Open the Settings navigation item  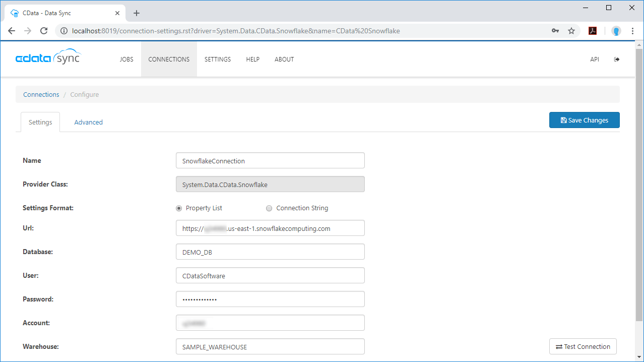tap(217, 59)
